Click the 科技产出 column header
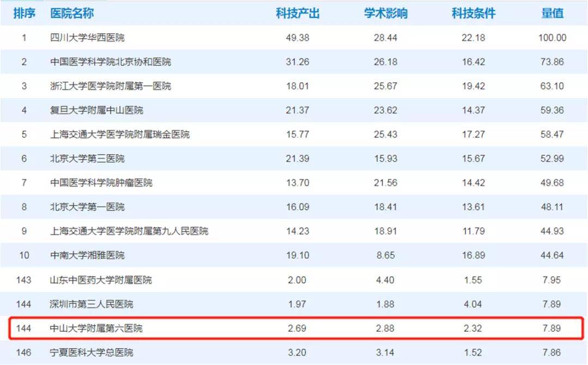The image size is (588, 365). pyautogui.click(x=298, y=14)
